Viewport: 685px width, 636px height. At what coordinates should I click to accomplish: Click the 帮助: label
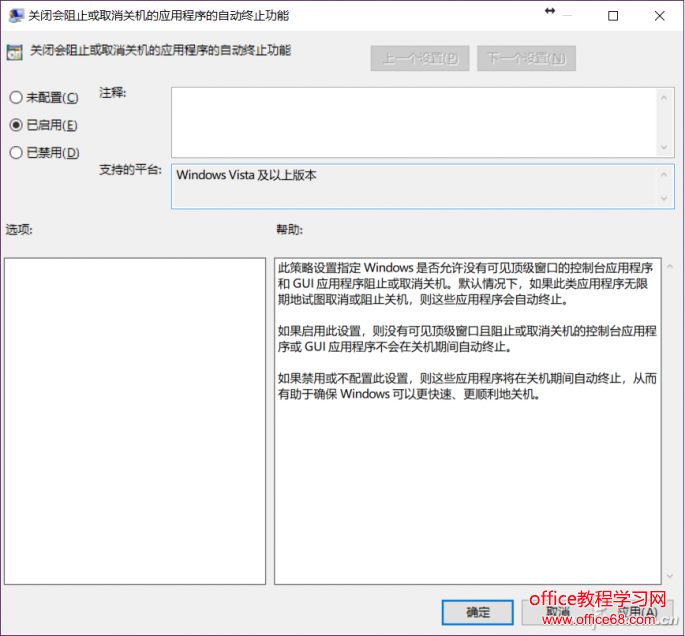click(289, 229)
